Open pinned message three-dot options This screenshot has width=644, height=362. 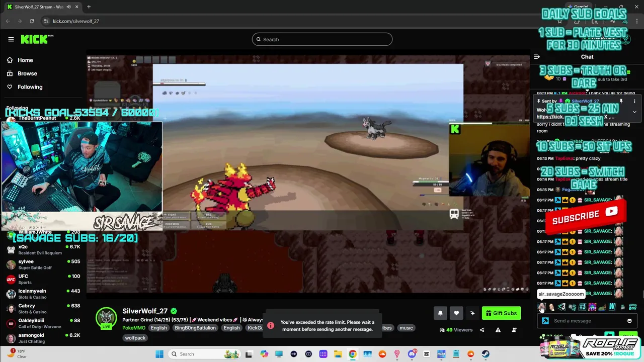pyautogui.click(x=634, y=101)
